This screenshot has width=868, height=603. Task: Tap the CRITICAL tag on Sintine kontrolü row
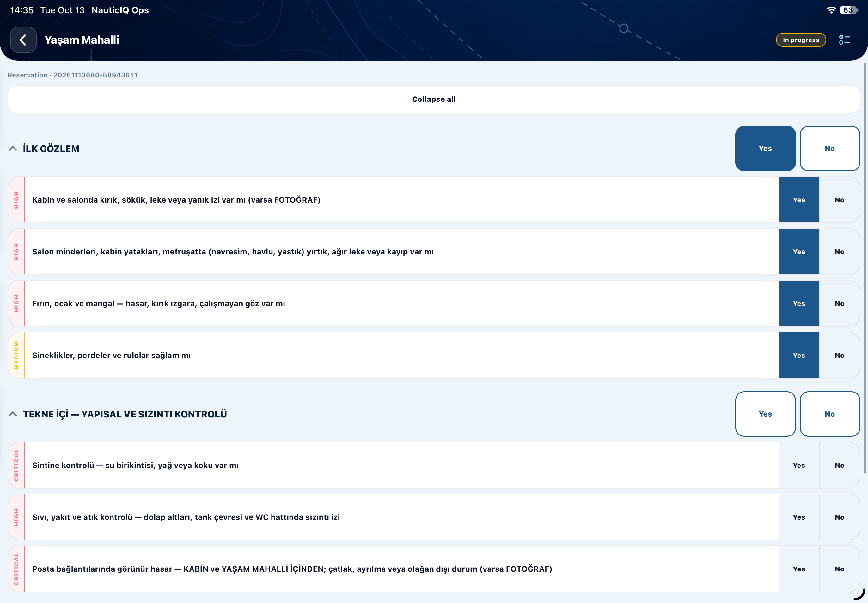click(x=16, y=465)
